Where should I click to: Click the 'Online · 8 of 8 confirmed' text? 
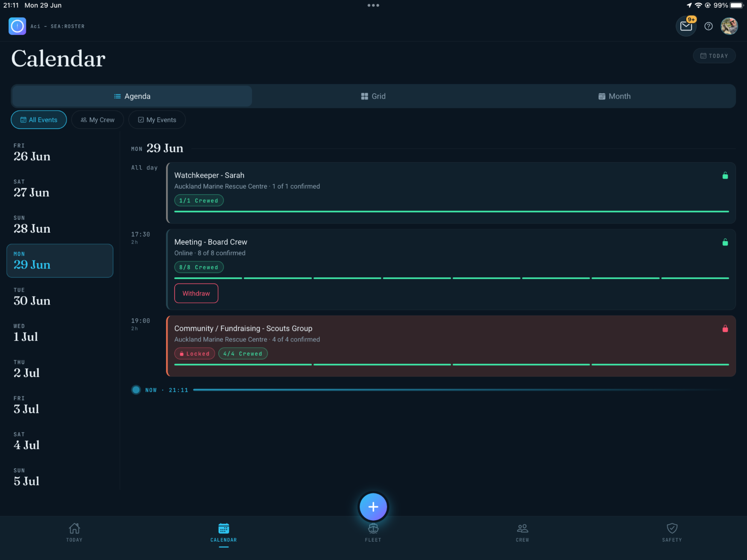pos(210,253)
